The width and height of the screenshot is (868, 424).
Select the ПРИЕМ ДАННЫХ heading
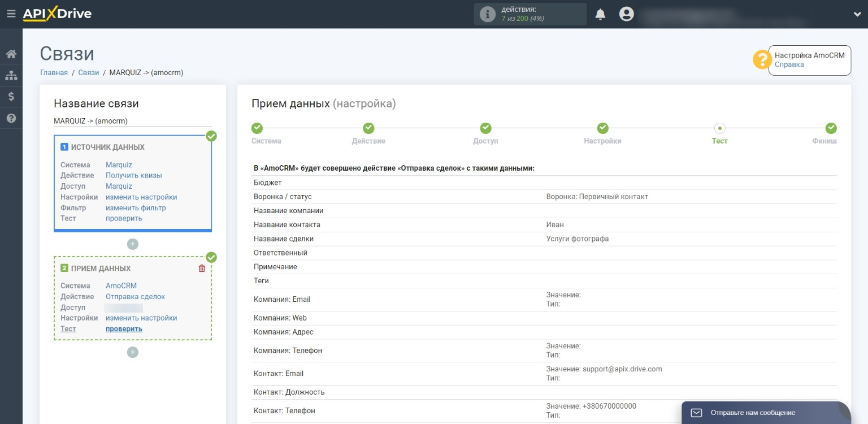[101, 269]
